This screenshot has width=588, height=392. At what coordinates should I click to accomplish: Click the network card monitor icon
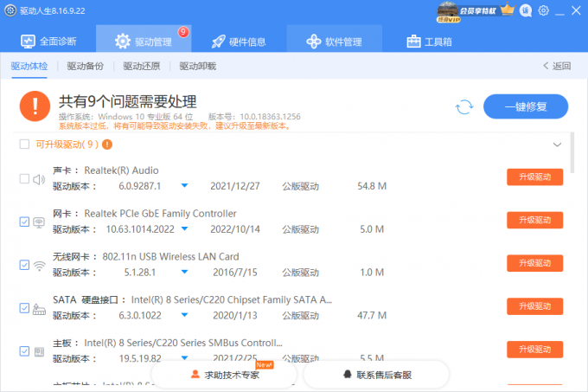pyautogui.click(x=39, y=222)
